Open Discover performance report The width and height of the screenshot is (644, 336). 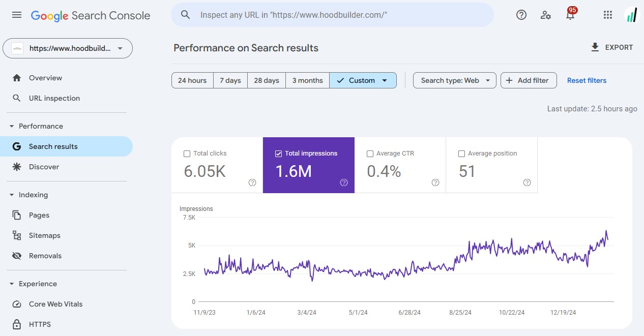[x=66, y=167]
